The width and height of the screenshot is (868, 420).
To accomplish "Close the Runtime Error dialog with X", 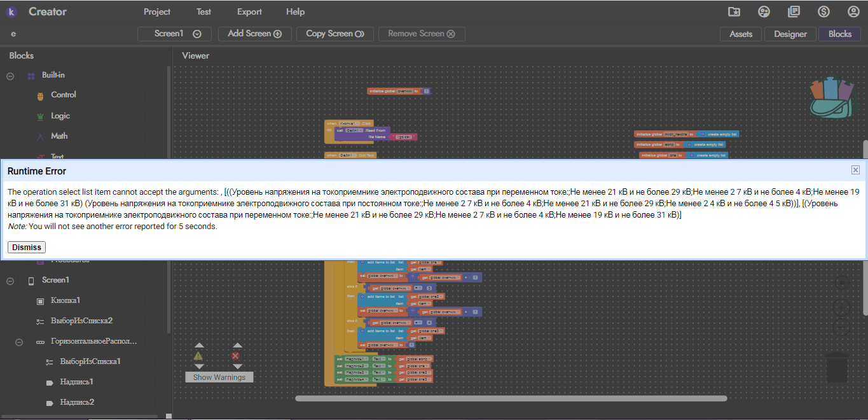I will [855, 170].
